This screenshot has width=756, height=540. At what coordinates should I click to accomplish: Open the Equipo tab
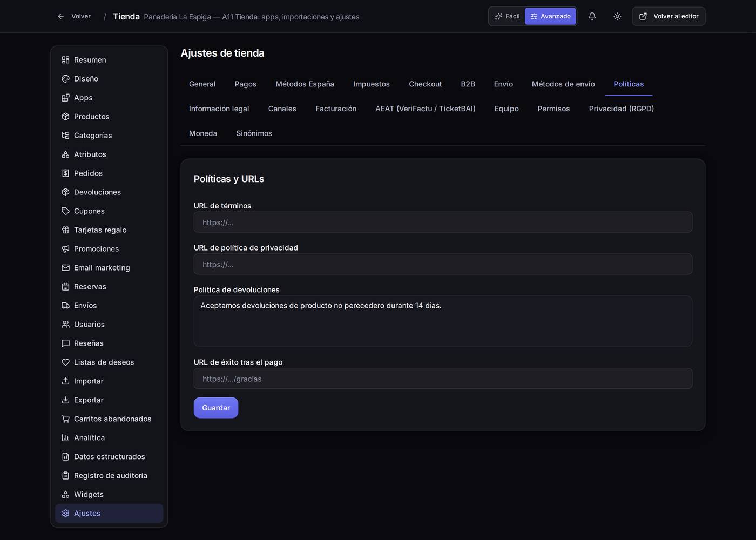(x=507, y=109)
